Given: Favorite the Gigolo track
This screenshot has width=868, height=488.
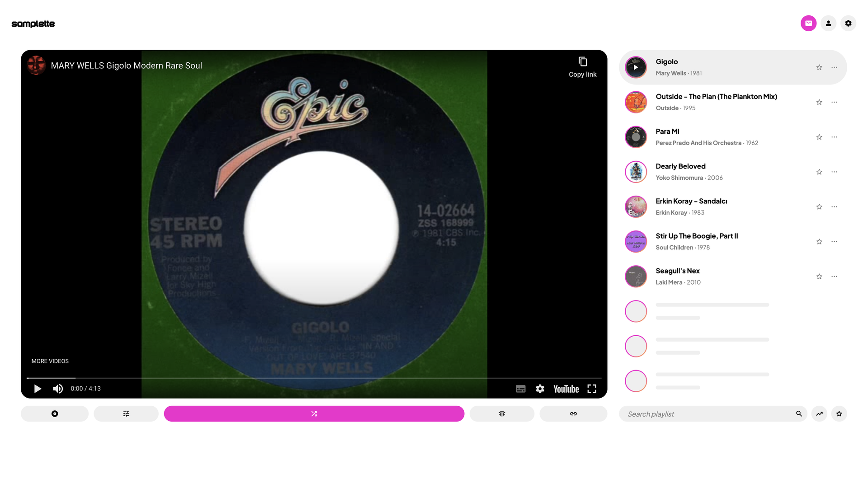Looking at the screenshot, I should (x=819, y=67).
